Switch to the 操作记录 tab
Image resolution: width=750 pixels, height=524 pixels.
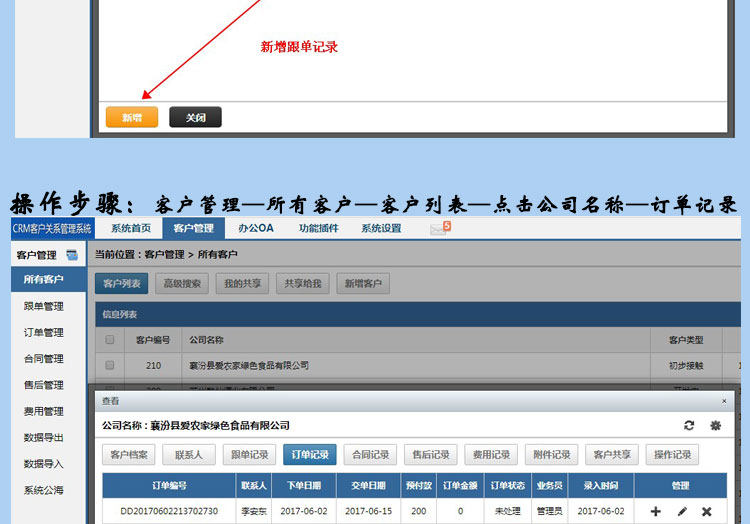(672, 455)
